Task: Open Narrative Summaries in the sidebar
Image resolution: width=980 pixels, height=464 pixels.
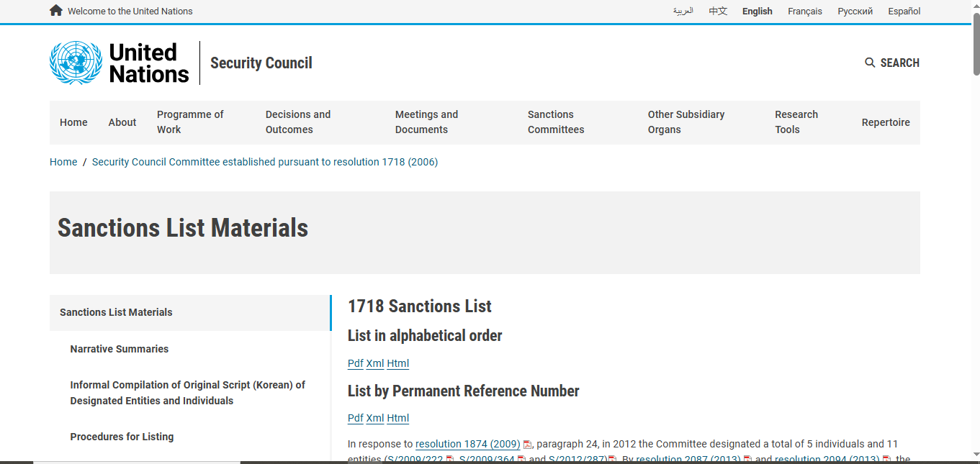Action: pyautogui.click(x=119, y=349)
